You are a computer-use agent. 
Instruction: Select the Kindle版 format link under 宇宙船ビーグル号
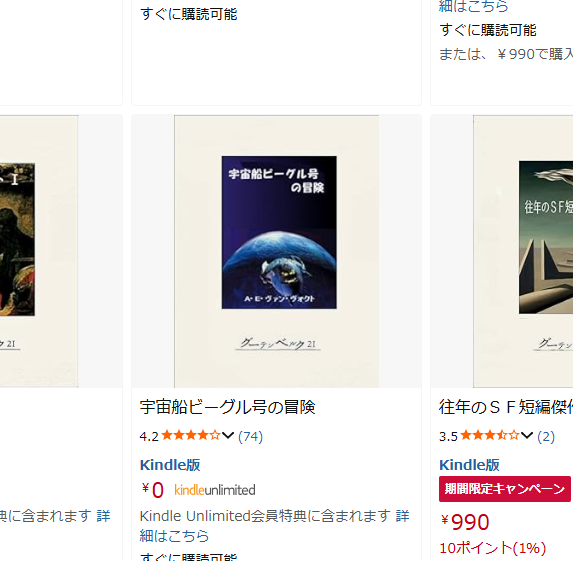pyautogui.click(x=170, y=465)
